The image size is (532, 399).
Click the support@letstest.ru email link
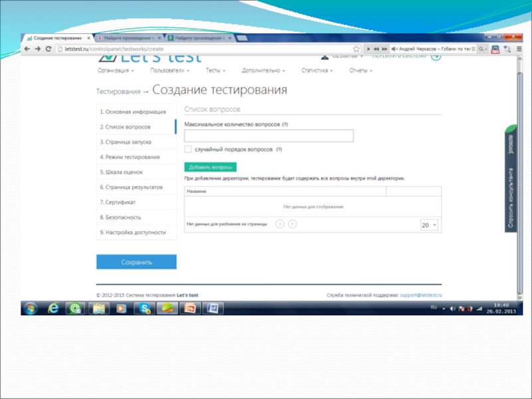[x=420, y=295]
